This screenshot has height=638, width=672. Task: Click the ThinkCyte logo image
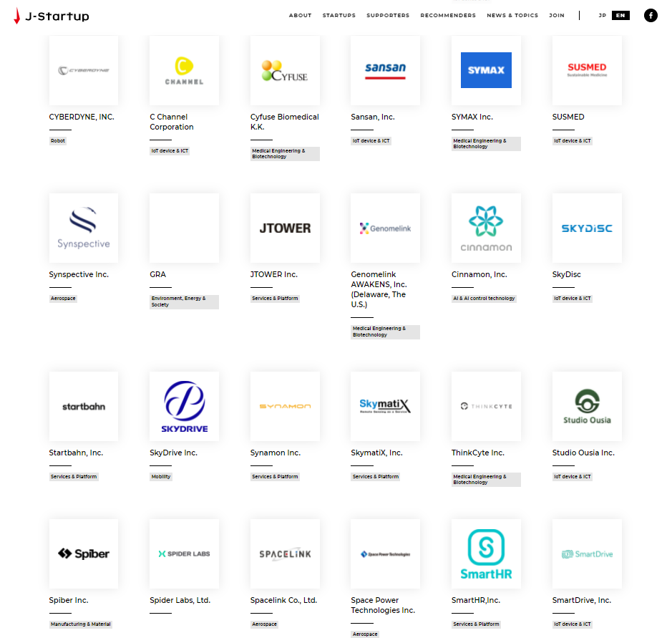[x=486, y=407]
